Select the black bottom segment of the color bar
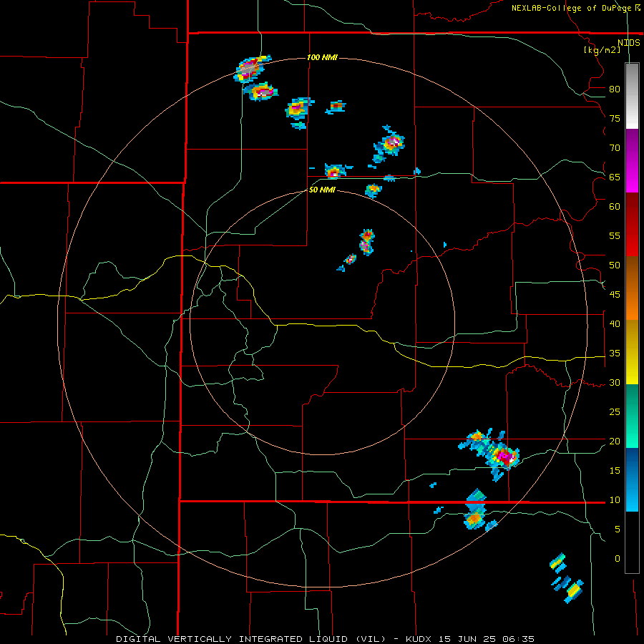This screenshot has width=644, height=644. tap(632, 542)
